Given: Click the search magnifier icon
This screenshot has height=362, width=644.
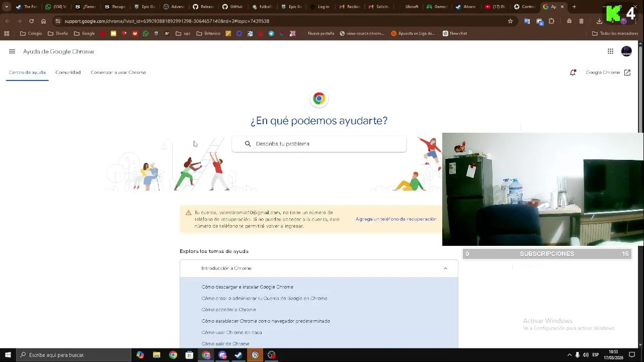Looking at the screenshot, I should tap(248, 144).
